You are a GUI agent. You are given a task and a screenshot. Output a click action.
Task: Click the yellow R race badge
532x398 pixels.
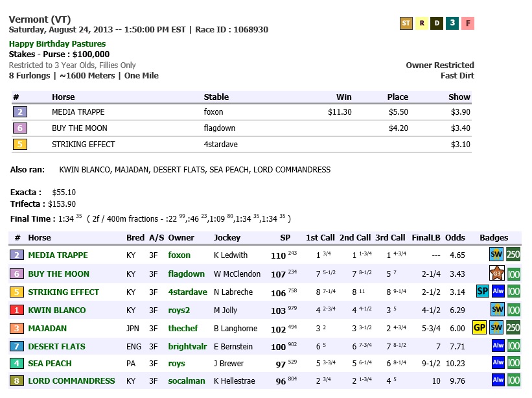[x=422, y=23]
